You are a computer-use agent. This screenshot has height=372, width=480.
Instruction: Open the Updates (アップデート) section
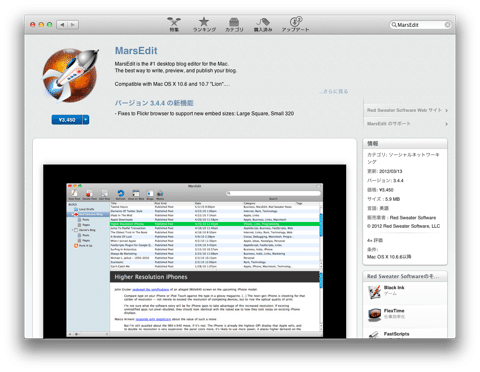[x=295, y=25]
